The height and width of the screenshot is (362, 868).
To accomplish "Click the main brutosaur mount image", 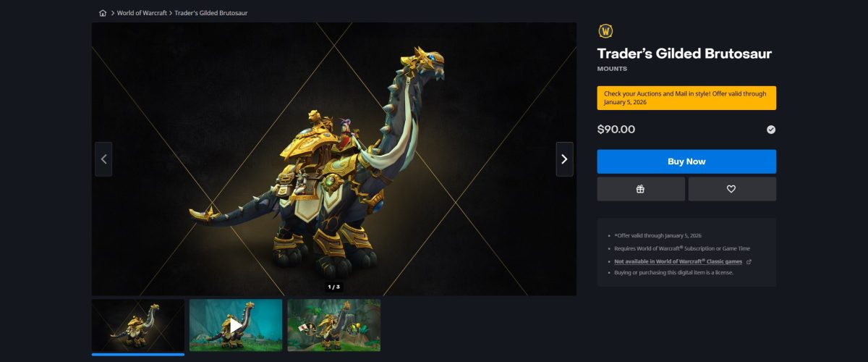I will (334, 159).
